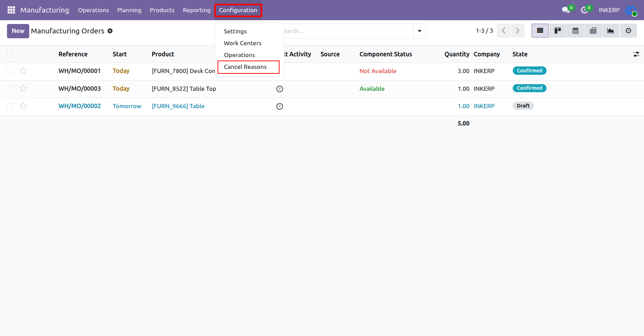Image resolution: width=644 pixels, height=336 pixels.
Task: Select the WH/MO/00001 row checkbox
Action: pyautogui.click(x=10, y=71)
